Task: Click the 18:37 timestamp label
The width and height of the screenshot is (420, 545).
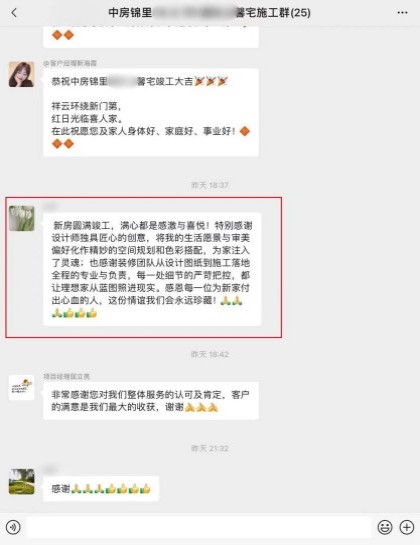Action: tap(210, 185)
